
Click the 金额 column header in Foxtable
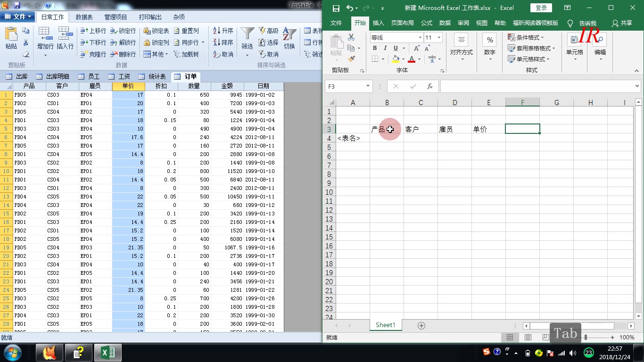[227, 86]
